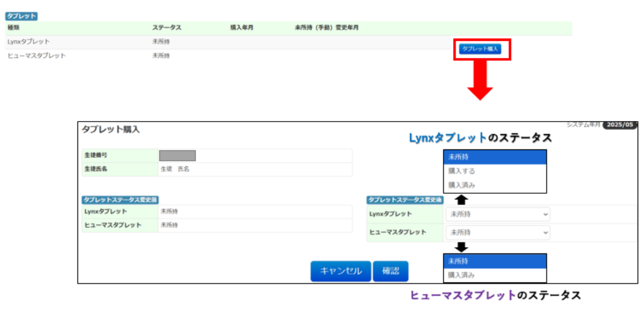Select the Lynxタブレット row in top table

click(28, 41)
